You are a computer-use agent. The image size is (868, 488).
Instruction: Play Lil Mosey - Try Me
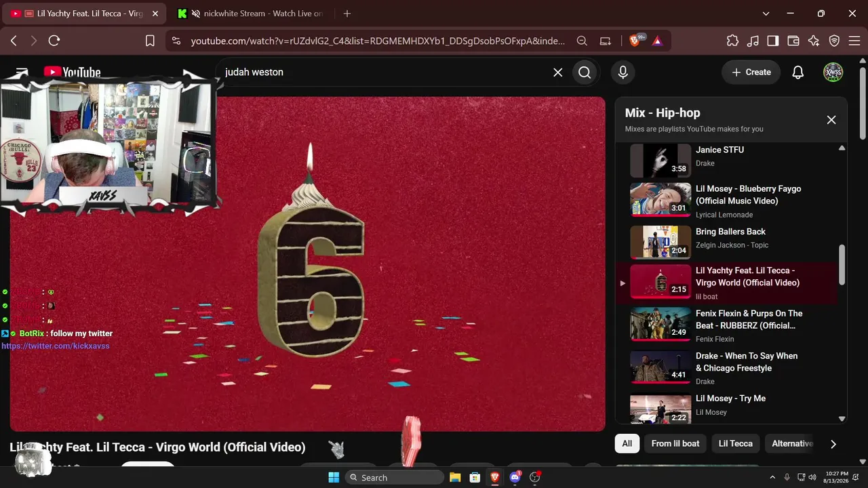coord(660,409)
